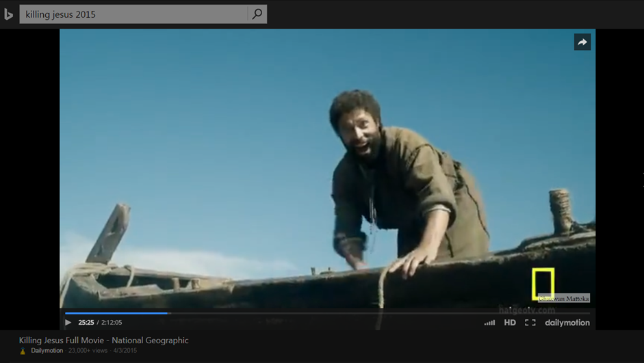Click the Bing logo icon
Image resolution: width=644 pixels, height=363 pixels.
coord(8,14)
